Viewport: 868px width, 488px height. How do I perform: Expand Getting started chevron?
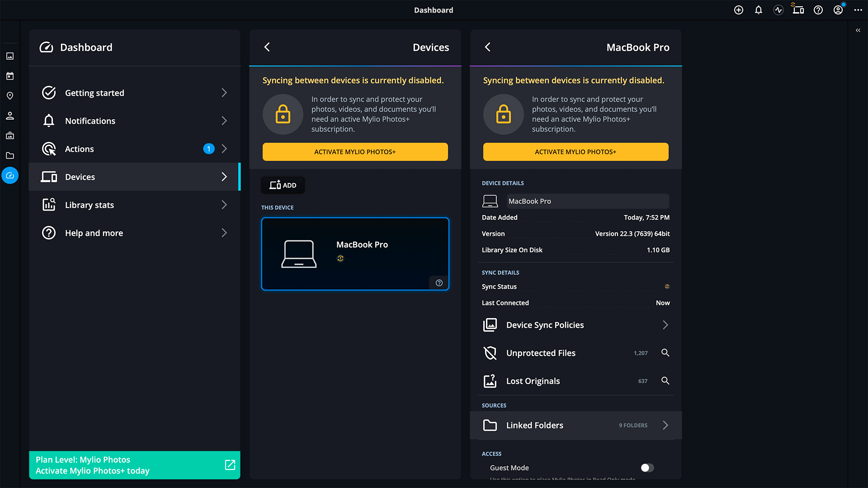click(x=224, y=93)
